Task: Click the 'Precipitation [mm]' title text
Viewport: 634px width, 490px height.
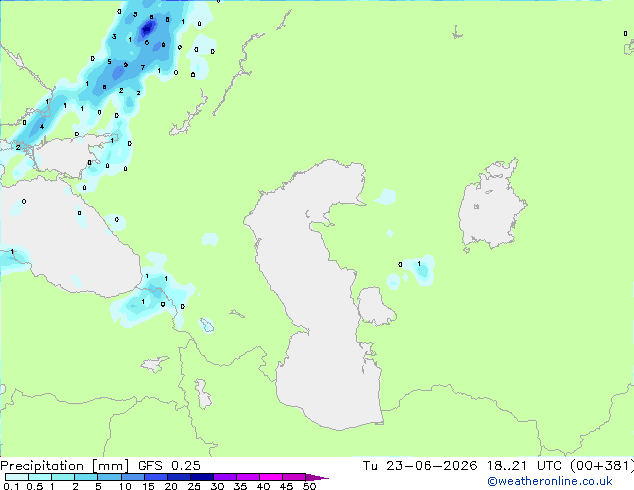Action: pyautogui.click(x=64, y=466)
